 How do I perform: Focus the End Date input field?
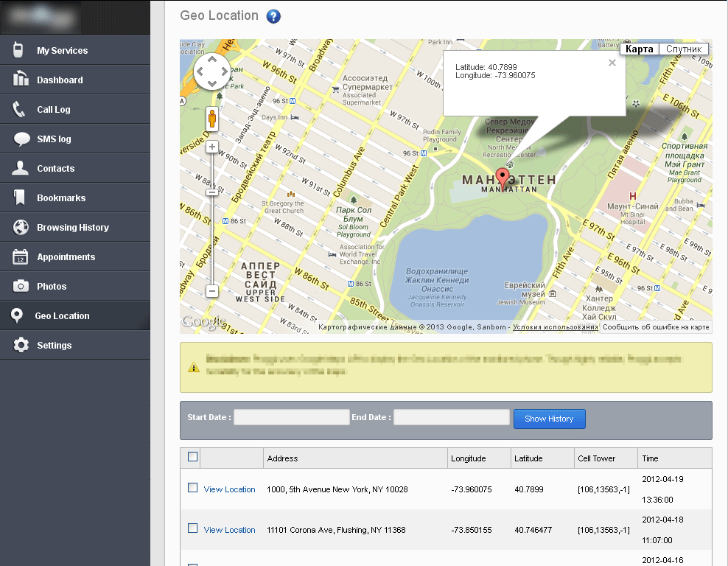pyautogui.click(x=452, y=417)
